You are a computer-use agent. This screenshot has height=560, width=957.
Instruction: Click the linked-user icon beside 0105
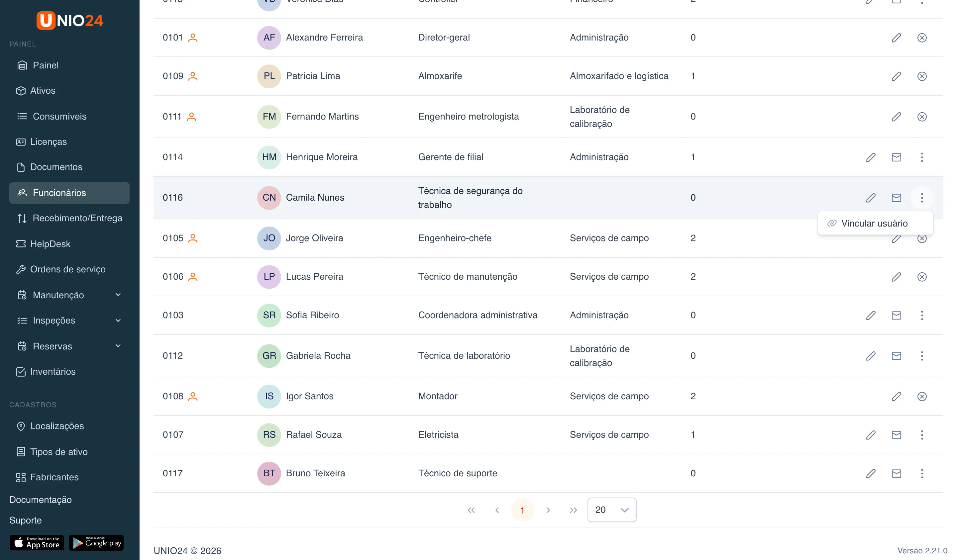point(193,238)
